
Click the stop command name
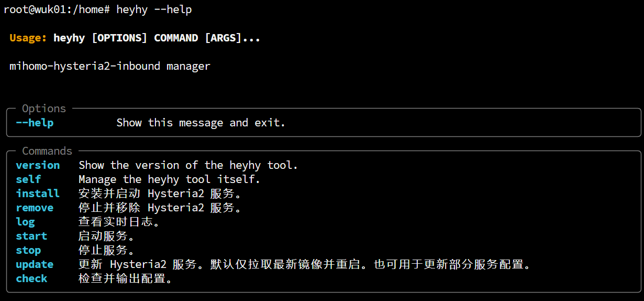click(x=28, y=250)
